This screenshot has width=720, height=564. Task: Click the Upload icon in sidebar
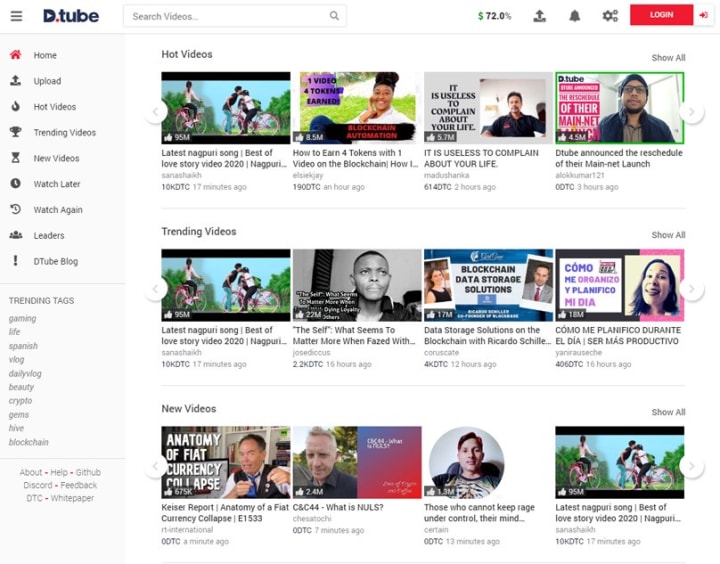click(16, 80)
